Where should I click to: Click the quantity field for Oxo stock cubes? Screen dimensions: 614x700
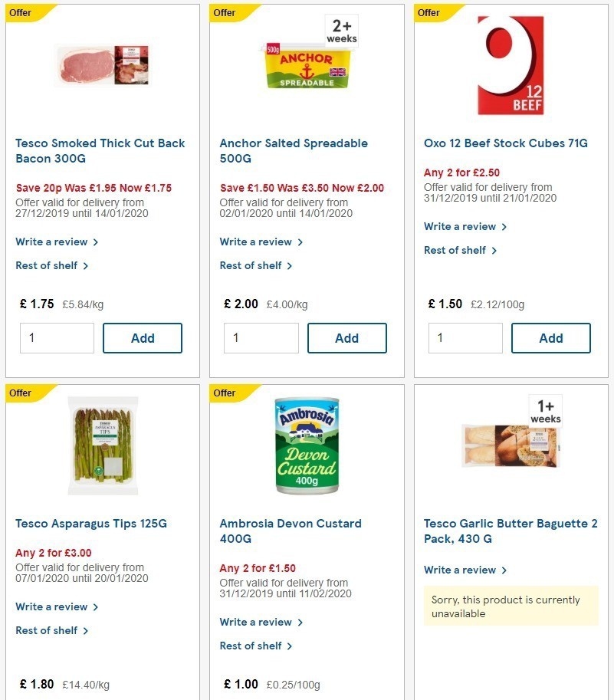(465, 337)
